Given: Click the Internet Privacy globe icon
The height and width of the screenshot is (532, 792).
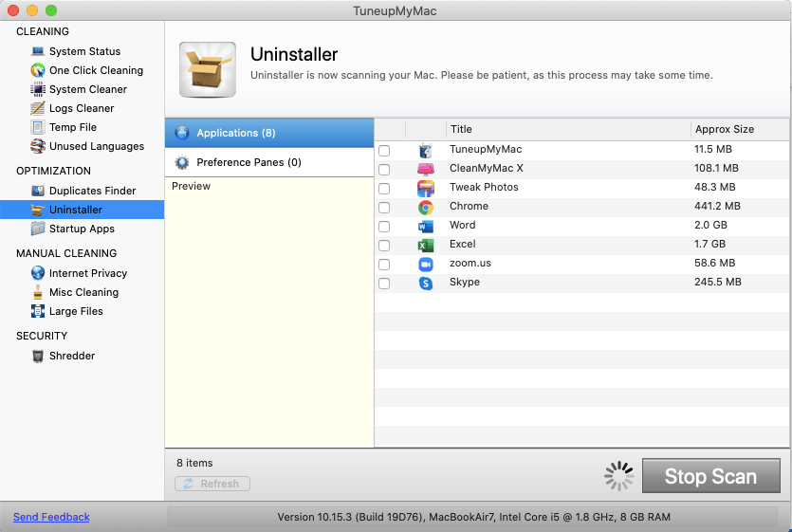Looking at the screenshot, I should [38, 273].
